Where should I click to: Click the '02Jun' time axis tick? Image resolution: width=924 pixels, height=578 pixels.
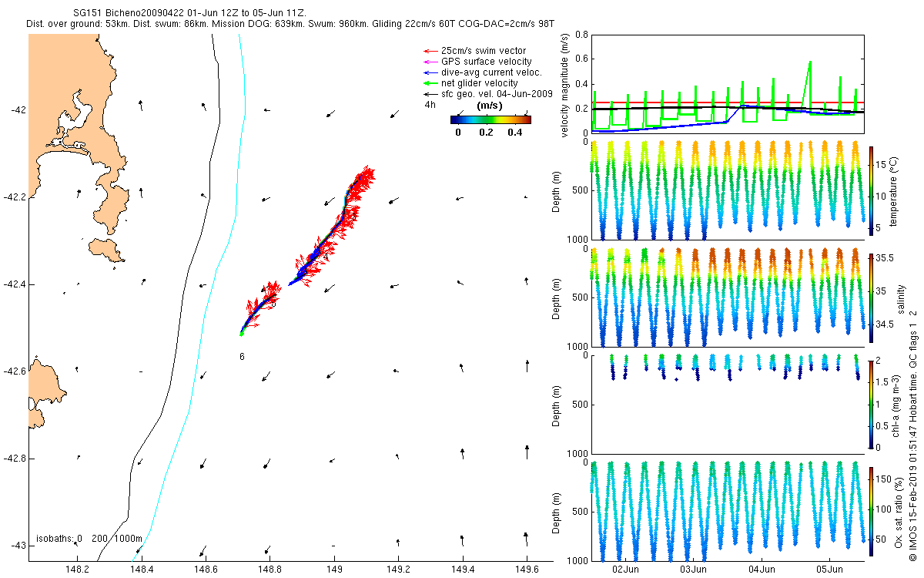625,570
